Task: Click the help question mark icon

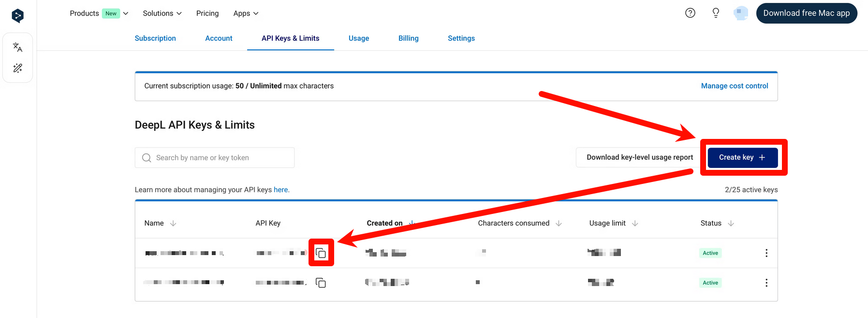Action: coord(690,13)
